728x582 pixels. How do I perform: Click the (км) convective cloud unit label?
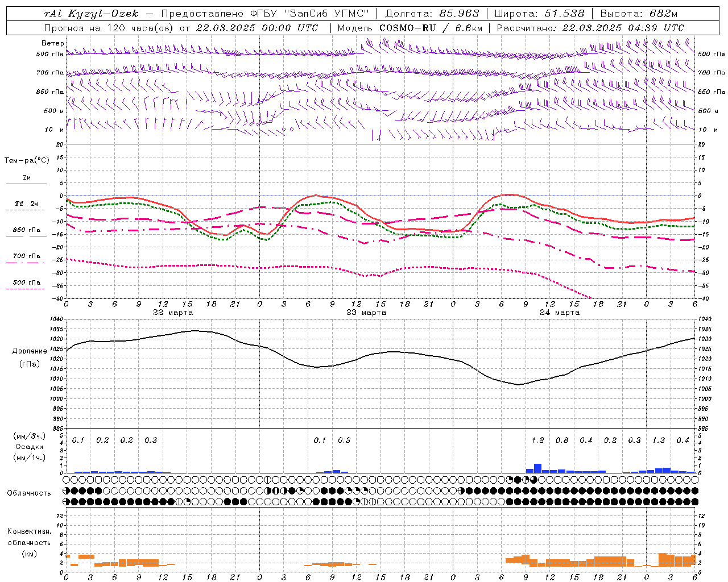point(30,554)
